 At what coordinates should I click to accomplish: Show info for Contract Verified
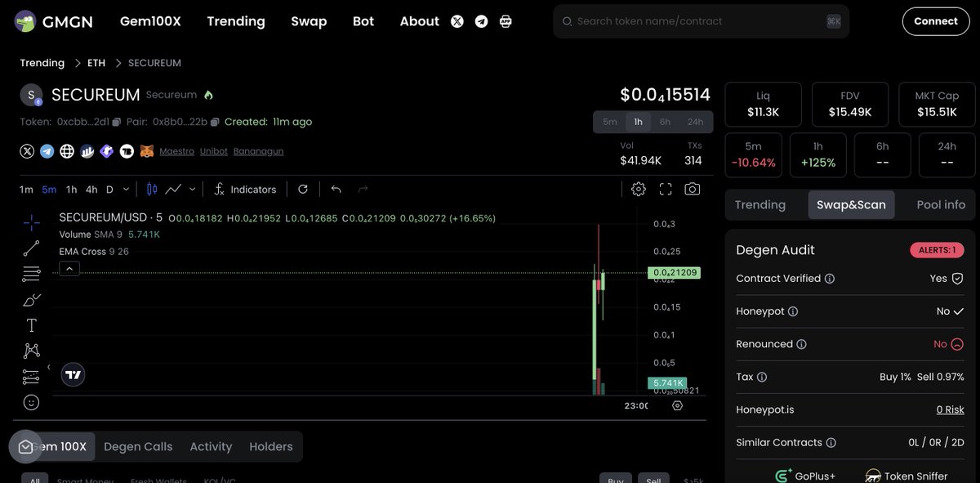click(x=830, y=279)
